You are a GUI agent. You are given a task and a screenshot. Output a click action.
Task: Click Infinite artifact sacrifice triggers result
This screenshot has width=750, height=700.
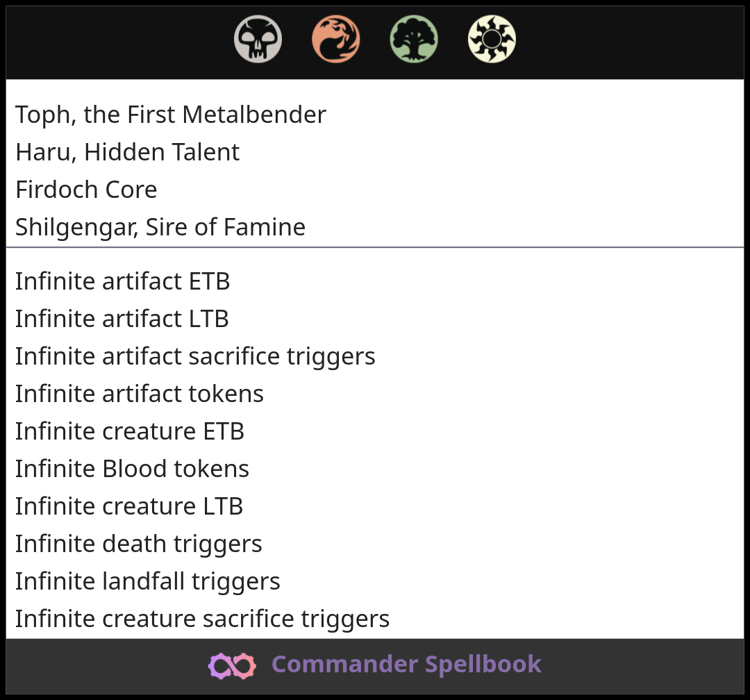tap(195, 356)
